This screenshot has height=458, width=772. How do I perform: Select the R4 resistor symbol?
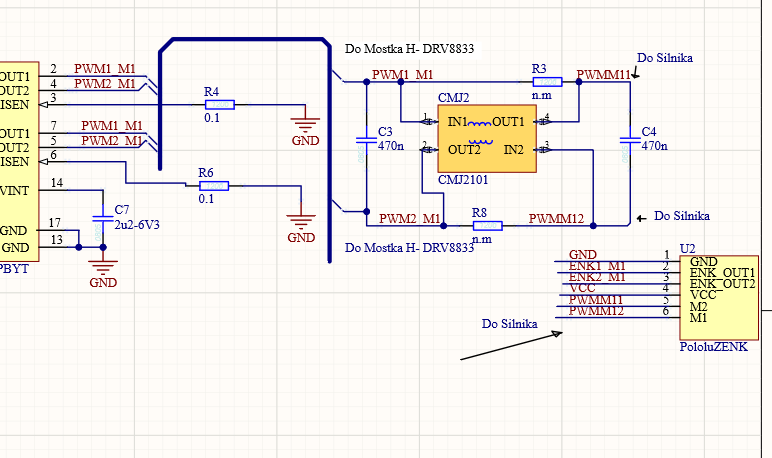pyautogui.click(x=218, y=104)
